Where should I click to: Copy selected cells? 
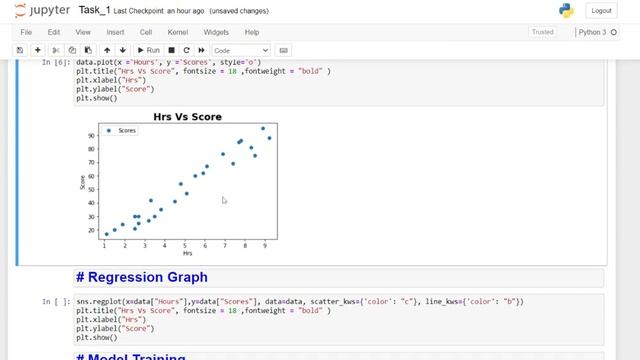(x=72, y=50)
